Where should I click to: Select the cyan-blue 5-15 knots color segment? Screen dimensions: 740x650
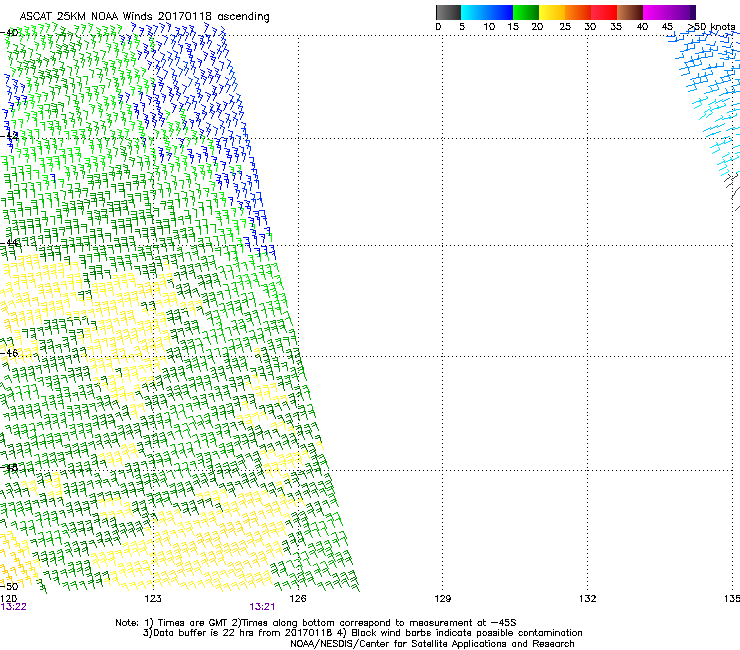[x=487, y=12]
